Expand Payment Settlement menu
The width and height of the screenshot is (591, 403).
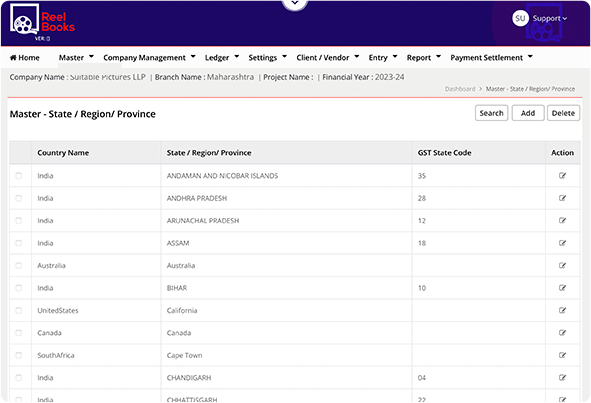pos(491,58)
